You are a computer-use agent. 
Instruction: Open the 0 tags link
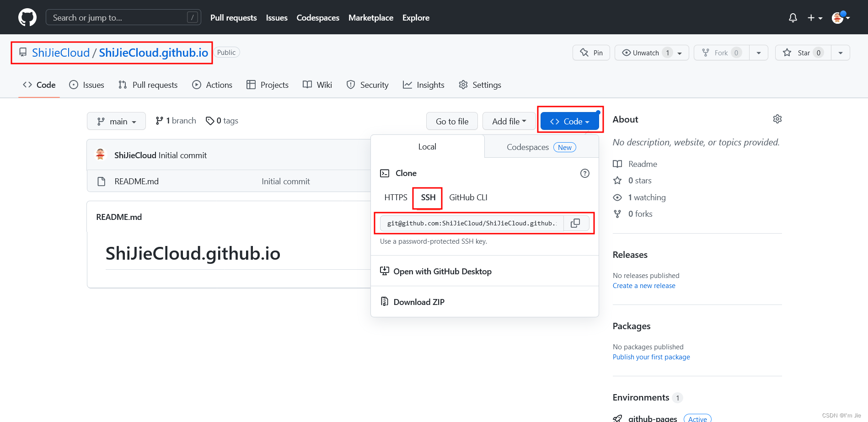(x=222, y=121)
